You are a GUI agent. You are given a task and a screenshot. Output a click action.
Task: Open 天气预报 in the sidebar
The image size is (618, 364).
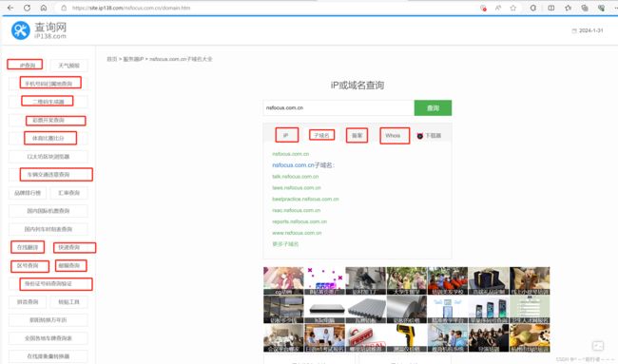click(69, 66)
